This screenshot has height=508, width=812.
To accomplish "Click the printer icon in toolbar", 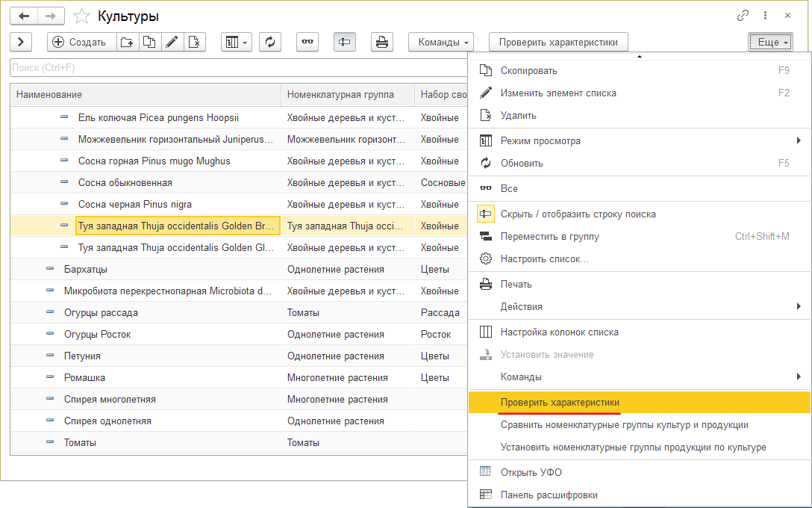I will point(382,43).
